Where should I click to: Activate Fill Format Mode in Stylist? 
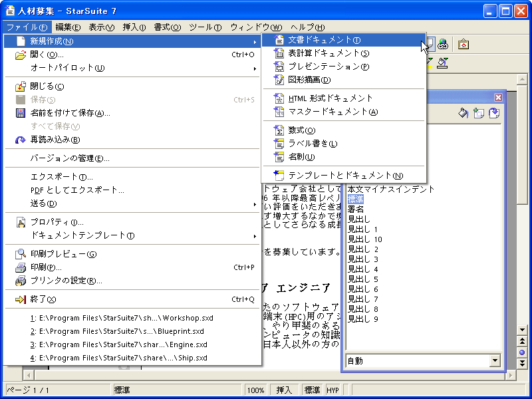464,113
